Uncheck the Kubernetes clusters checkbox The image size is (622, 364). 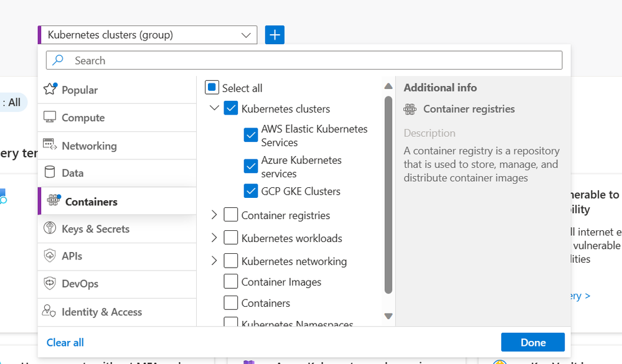tap(231, 108)
